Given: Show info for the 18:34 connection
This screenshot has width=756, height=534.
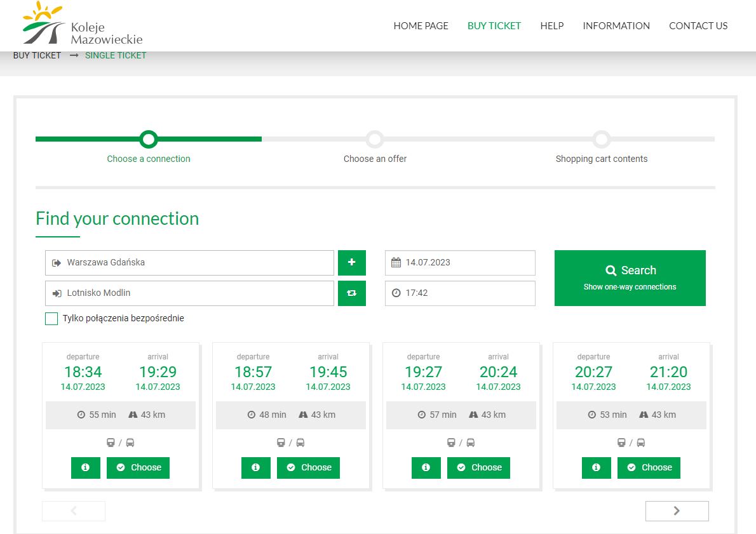Looking at the screenshot, I should (85, 467).
